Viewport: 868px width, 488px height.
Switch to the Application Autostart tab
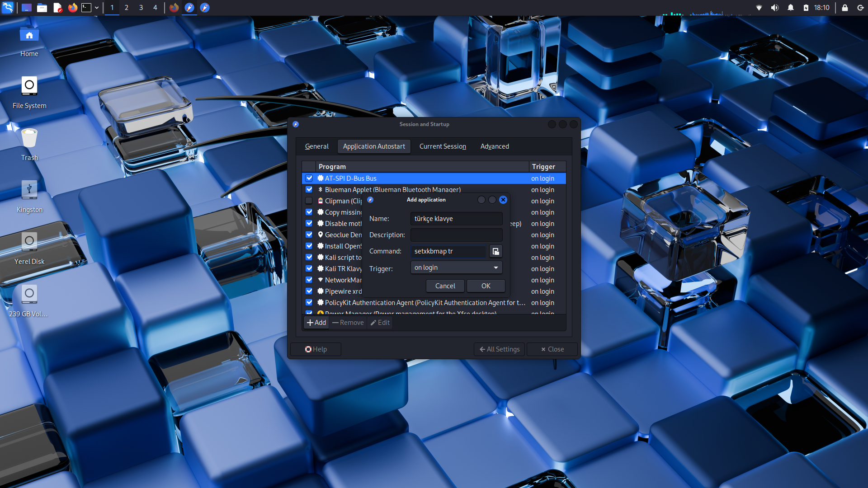(x=374, y=146)
